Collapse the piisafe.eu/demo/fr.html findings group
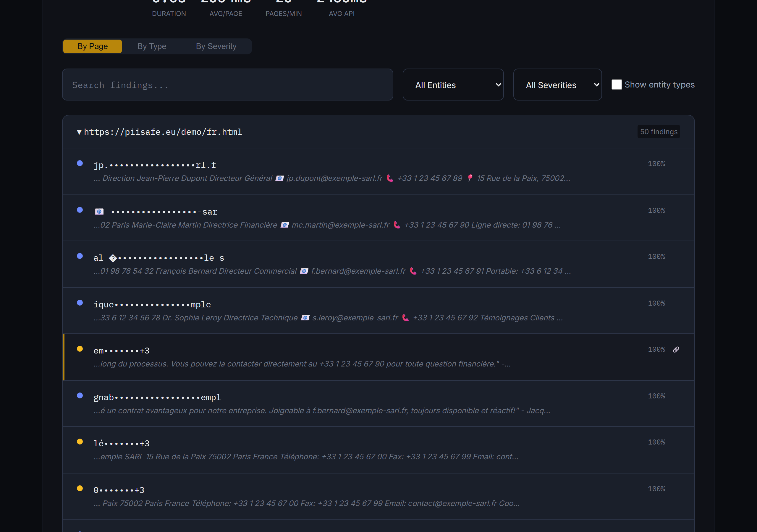Screen dimensions: 757x532 click(x=79, y=132)
